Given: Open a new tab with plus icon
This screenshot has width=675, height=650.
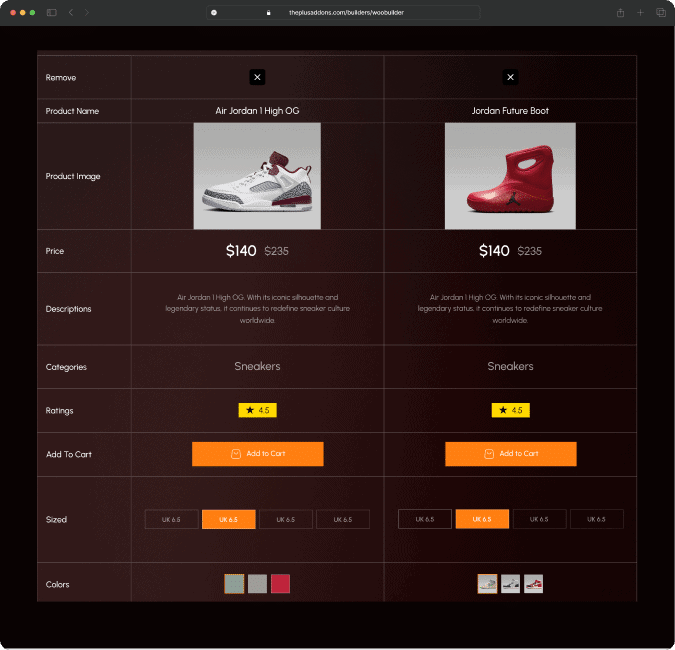Looking at the screenshot, I should coord(640,12).
